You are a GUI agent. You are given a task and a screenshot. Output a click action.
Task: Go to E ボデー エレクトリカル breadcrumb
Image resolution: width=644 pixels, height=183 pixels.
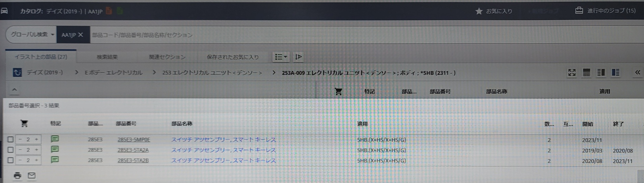tap(114, 73)
